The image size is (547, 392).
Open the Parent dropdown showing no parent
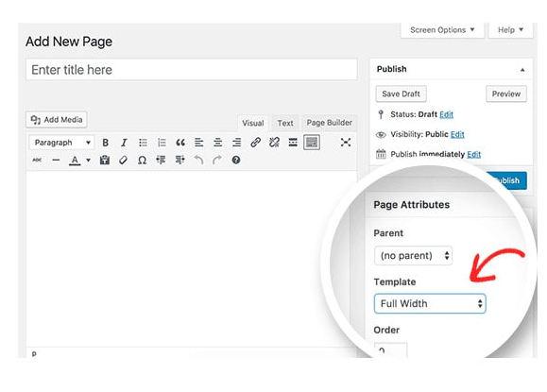pos(414,256)
